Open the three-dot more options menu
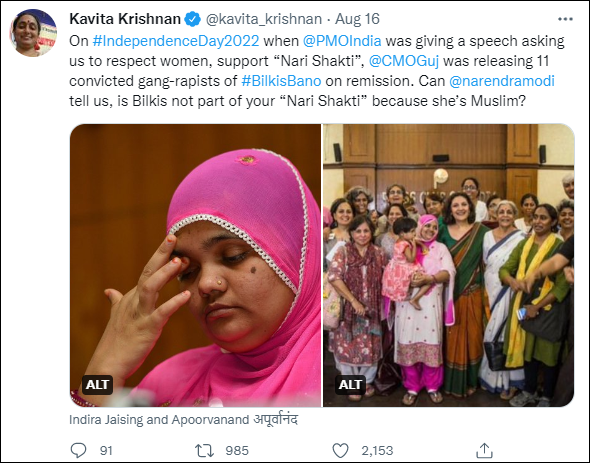 (565, 19)
